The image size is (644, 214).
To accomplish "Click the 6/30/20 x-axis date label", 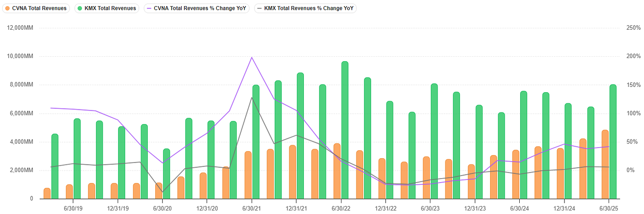I will click(162, 208).
